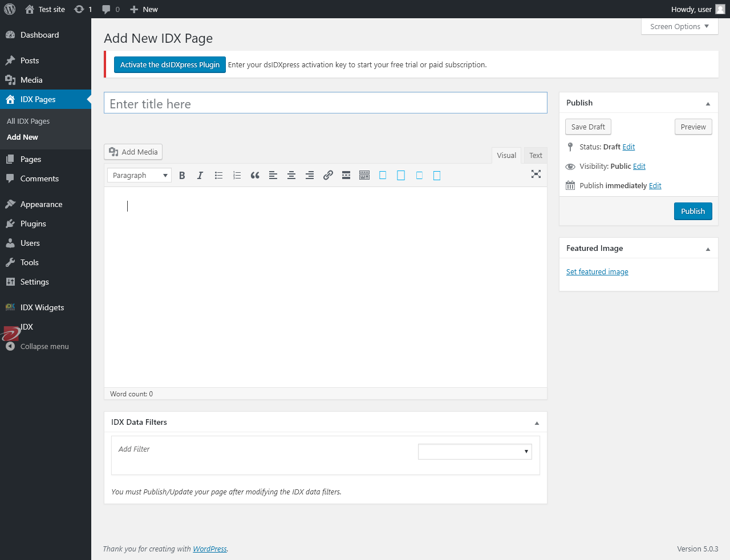The width and height of the screenshot is (730, 560).
Task: Focus the Enter title here field
Action: pos(326,103)
